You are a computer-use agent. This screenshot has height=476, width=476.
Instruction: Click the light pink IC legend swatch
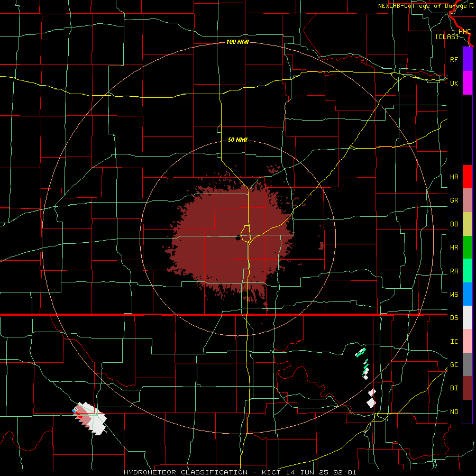coord(467,341)
